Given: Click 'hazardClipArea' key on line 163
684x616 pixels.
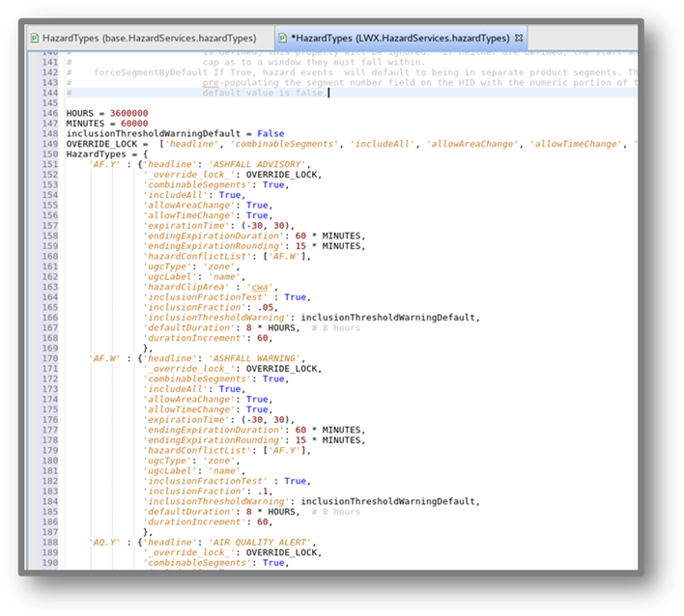Looking at the screenshot, I should click(186, 287).
